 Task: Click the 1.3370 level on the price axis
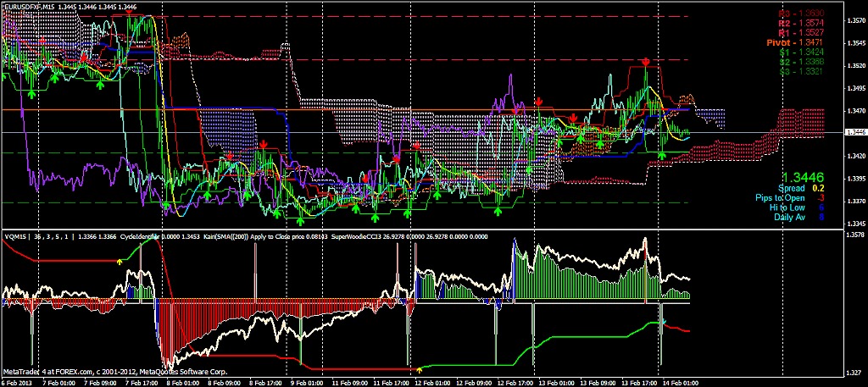pyautogui.click(x=854, y=202)
